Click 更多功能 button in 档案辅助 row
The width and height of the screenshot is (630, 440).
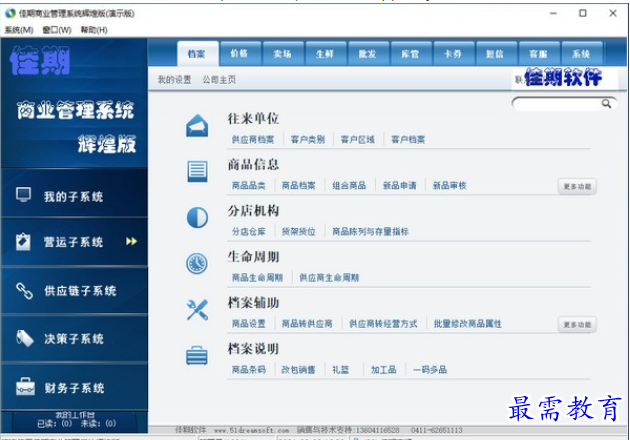[x=577, y=325]
